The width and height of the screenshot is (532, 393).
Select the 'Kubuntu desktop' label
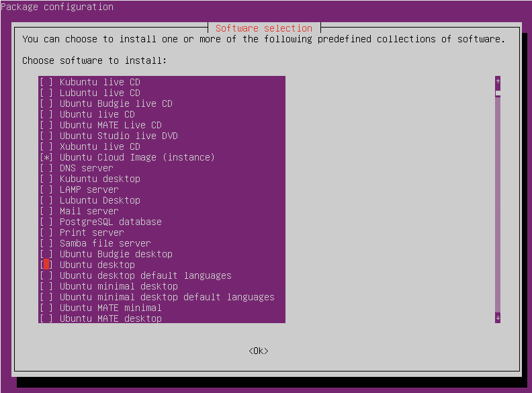[x=99, y=179]
